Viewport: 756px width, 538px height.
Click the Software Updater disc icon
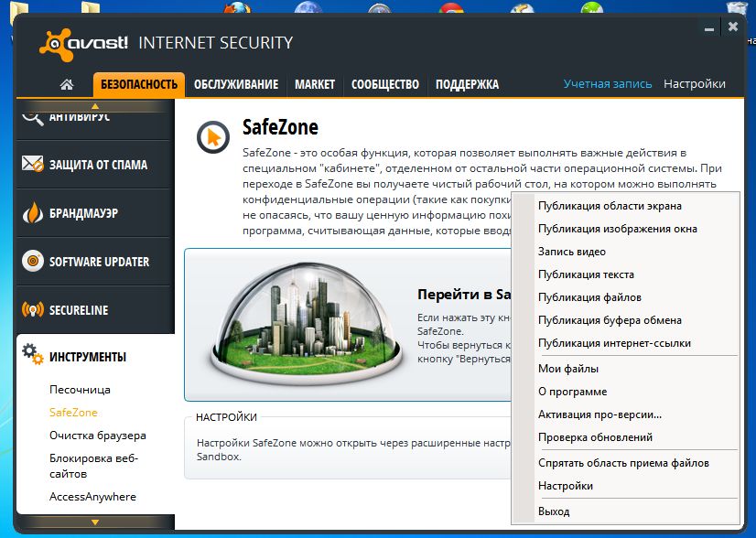(33, 261)
